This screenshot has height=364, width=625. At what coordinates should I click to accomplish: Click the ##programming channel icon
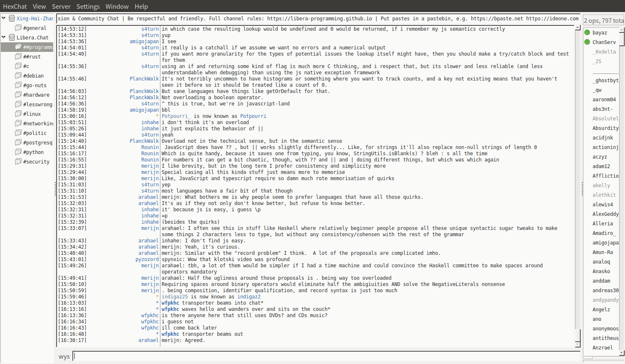[18, 47]
